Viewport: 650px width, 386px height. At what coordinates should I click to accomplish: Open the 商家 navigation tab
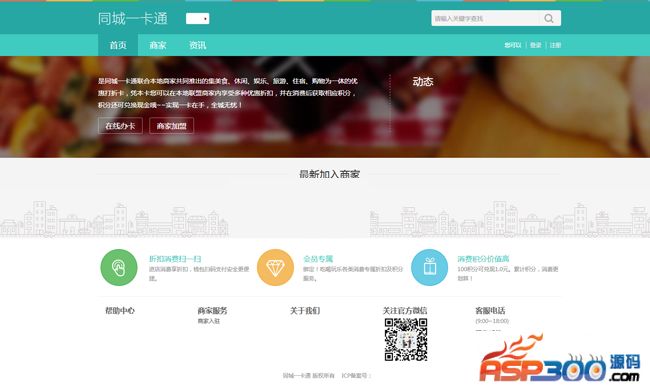click(x=158, y=45)
